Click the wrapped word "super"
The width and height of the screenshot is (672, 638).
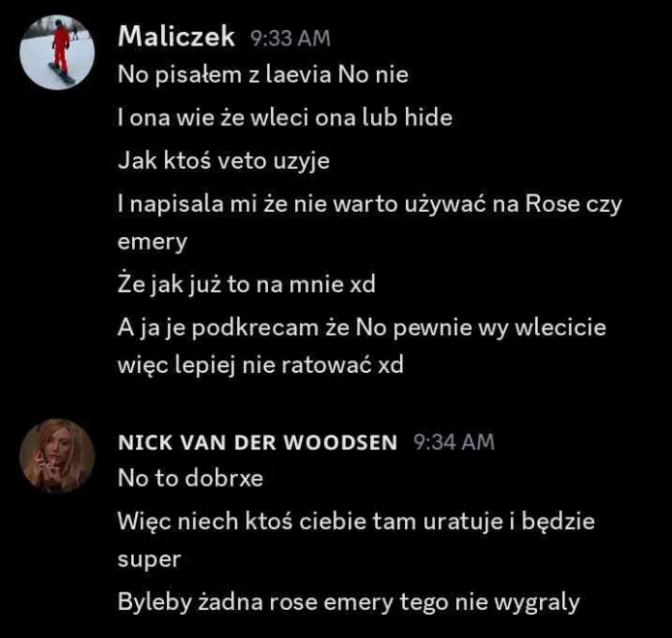click(149, 560)
